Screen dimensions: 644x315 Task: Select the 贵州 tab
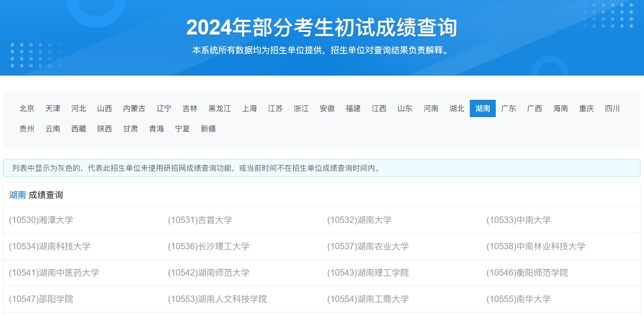pyautogui.click(x=27, y=129)
